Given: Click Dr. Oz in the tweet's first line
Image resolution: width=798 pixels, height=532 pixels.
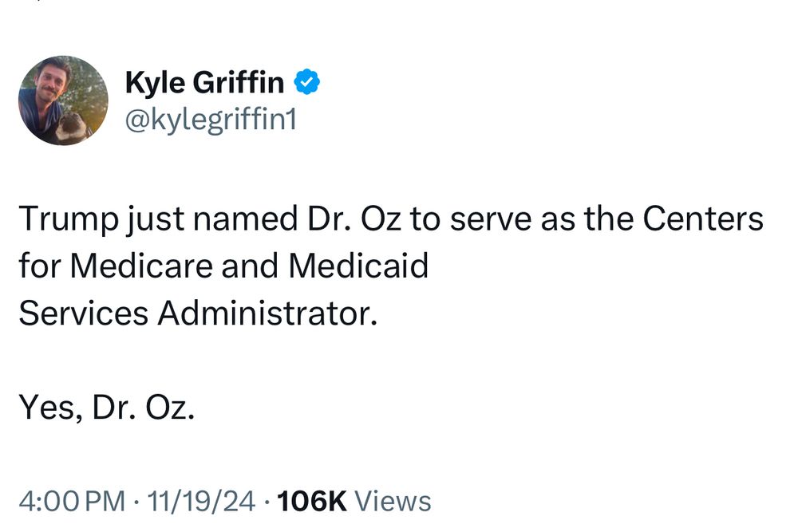Looking at the screenshot, I should coord(352,219).
